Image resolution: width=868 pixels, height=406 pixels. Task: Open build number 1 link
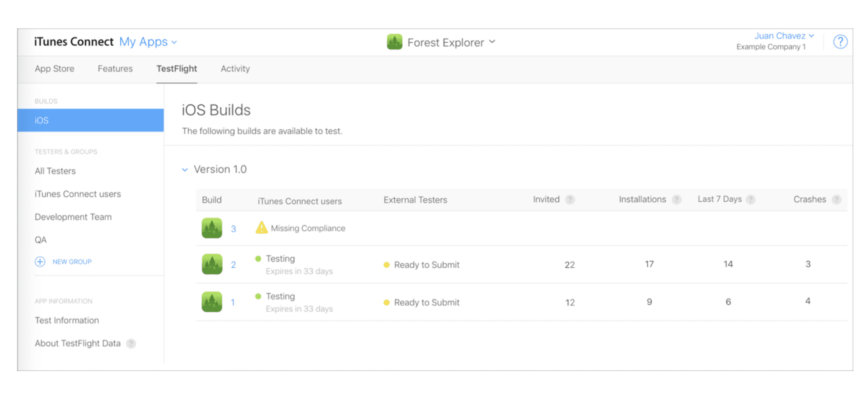coord(233,303)
